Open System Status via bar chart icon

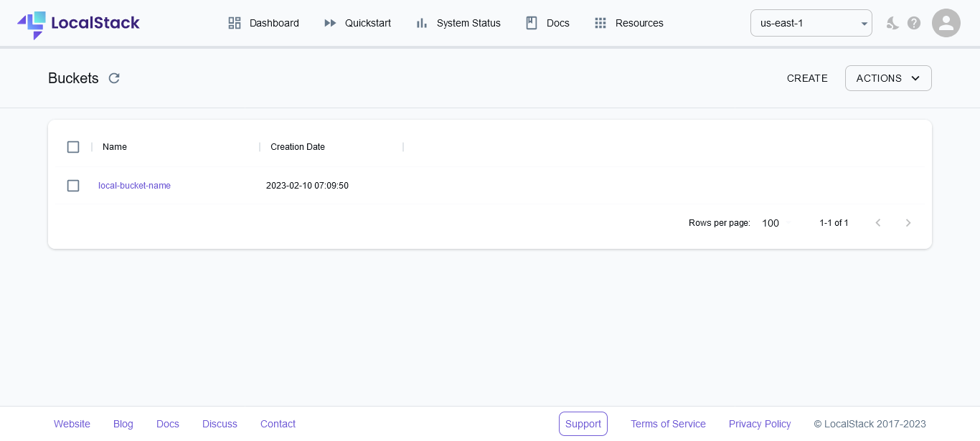pyautogui.click(x=421, y=23)
